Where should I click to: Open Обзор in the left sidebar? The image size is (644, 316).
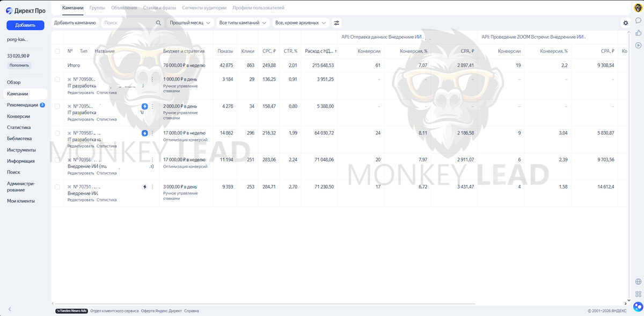tap(14, 82)
